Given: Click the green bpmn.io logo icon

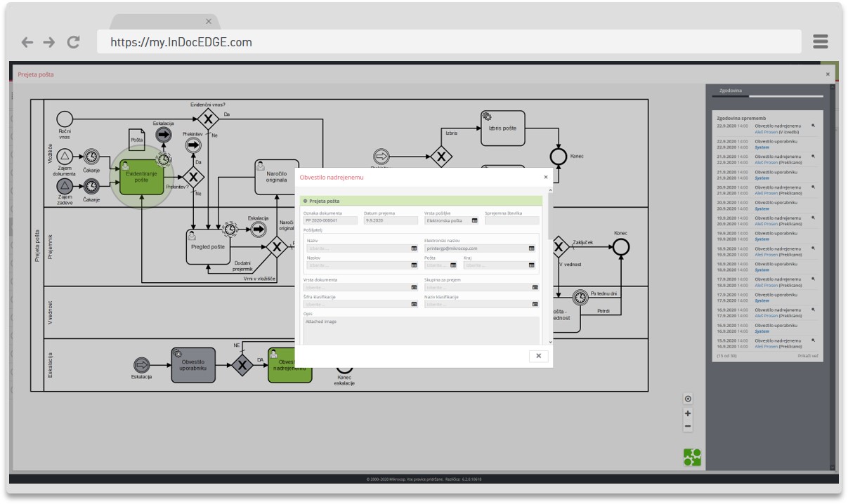Looking at the screenshot, I should pyautogui.click(x=692, y=458).
